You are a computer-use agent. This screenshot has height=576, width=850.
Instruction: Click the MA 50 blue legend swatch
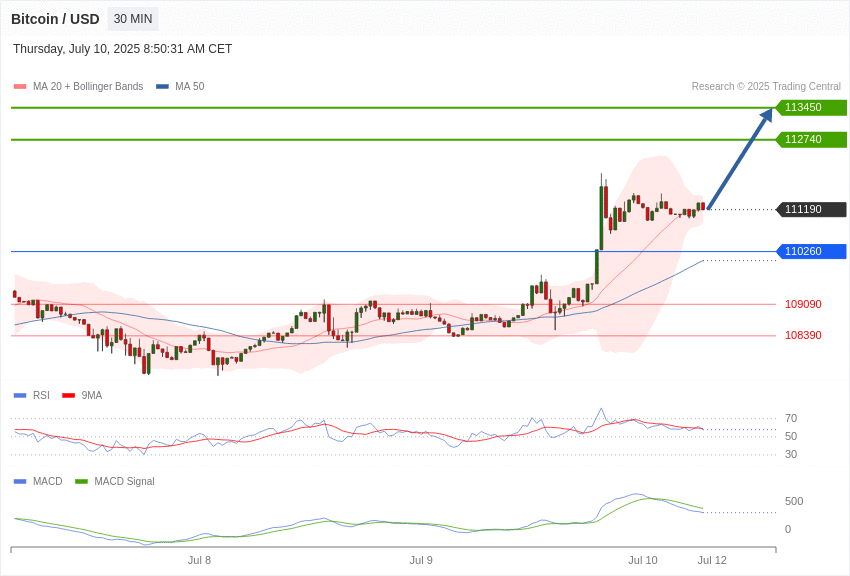pos(162,87)
